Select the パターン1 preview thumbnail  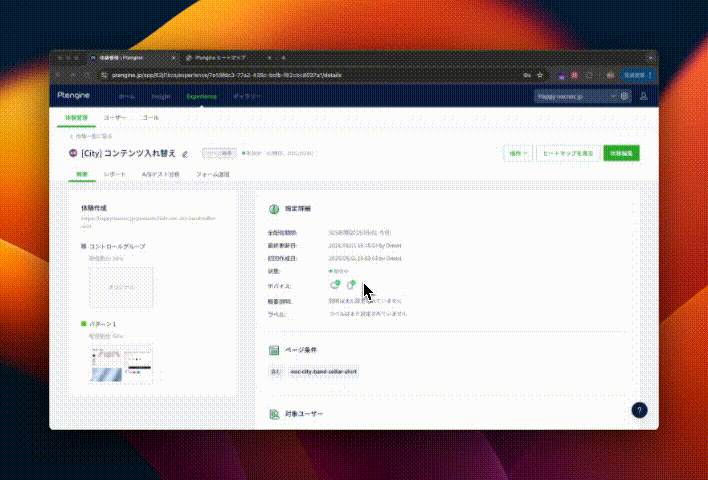117,364
